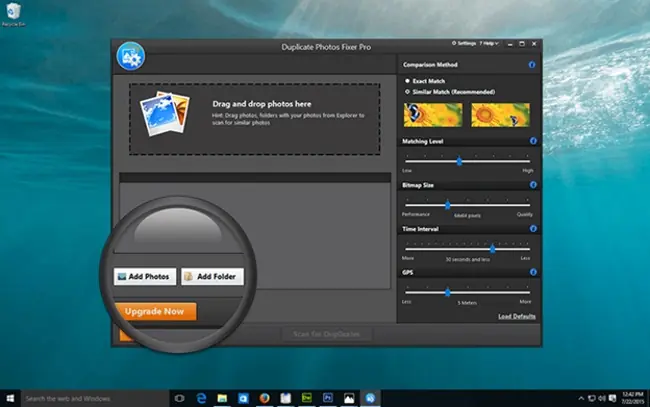
Task: Click the GPS slider handle
Action: click(448, 292)
